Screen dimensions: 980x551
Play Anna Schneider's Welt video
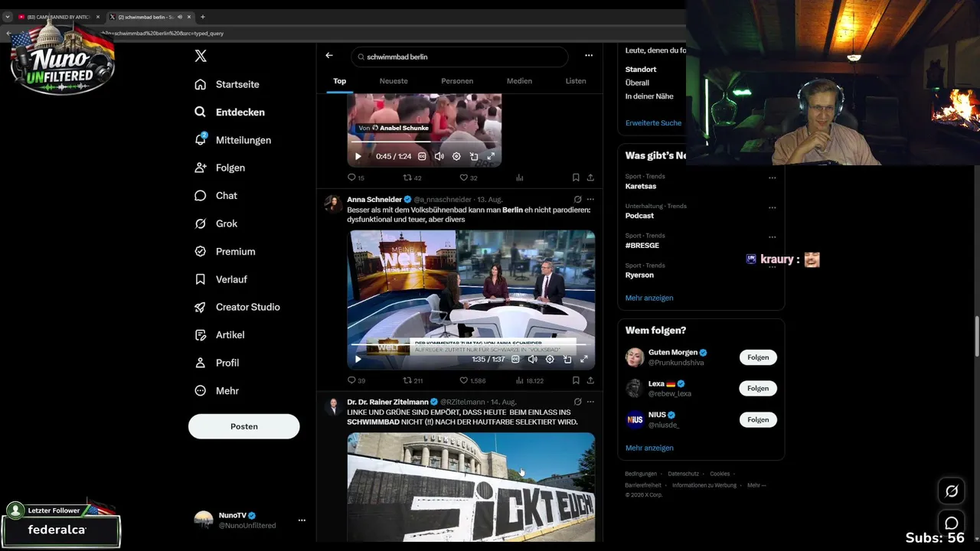tap(358, 359)
